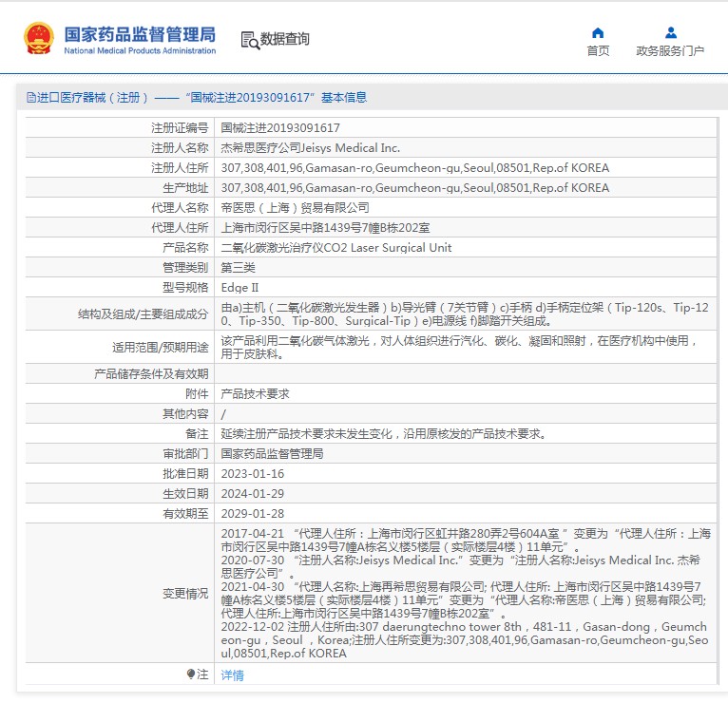Click the 适用范围 intended use text
Image resolution: width=728 pixels, height=703 pixels.
[x=459, y=347]
